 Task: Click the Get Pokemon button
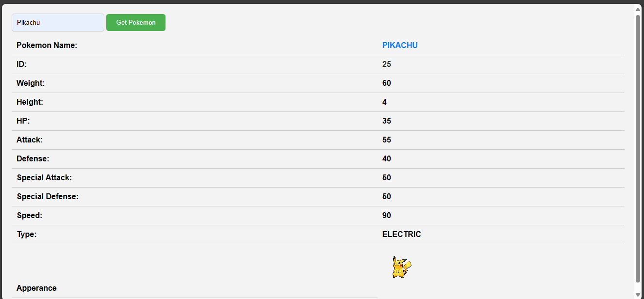click(x=136, y=22)
